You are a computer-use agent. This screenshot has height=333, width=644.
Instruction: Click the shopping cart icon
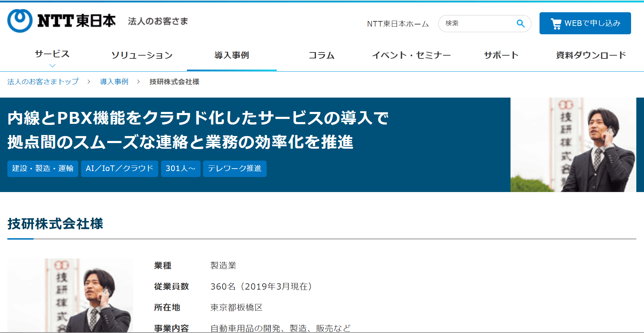pyautogui.click(x=556, y=23)
